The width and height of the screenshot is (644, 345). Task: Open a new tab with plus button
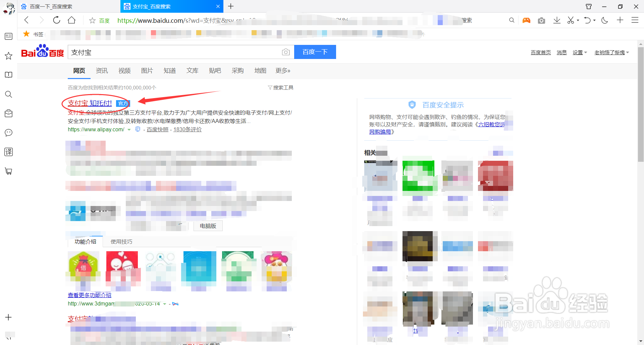pyautogui.click(x=231, y=6)
